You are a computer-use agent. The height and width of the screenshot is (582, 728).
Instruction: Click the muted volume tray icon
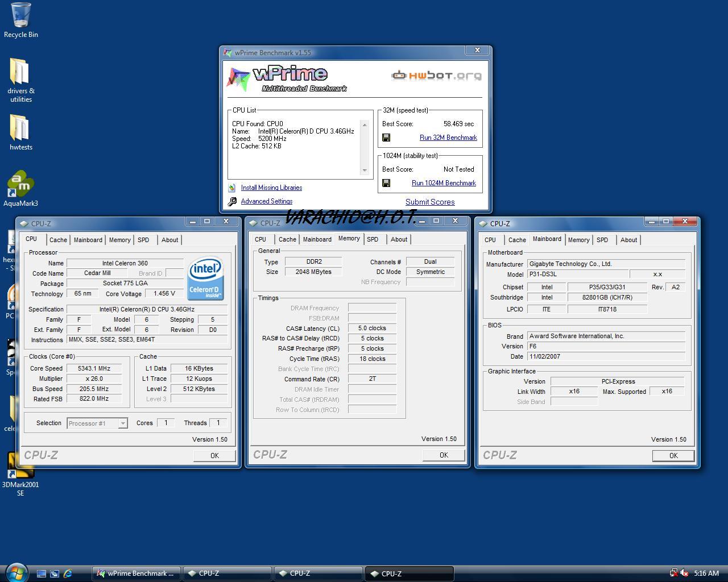click(684, 573)
